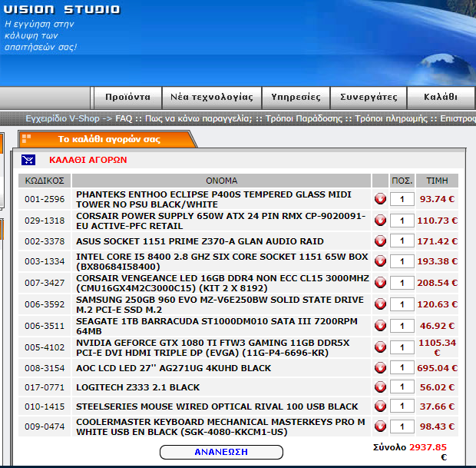
Task: Remove Samsung 960 EVO SSD from cart
Action: (x=380, y=304)
